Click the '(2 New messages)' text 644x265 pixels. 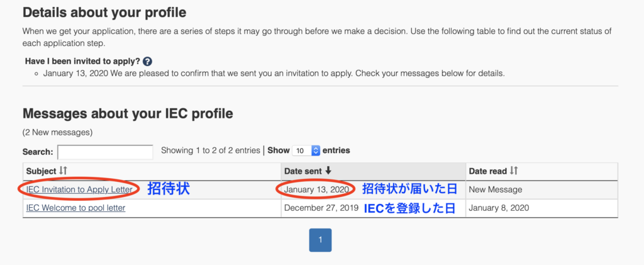57,133
